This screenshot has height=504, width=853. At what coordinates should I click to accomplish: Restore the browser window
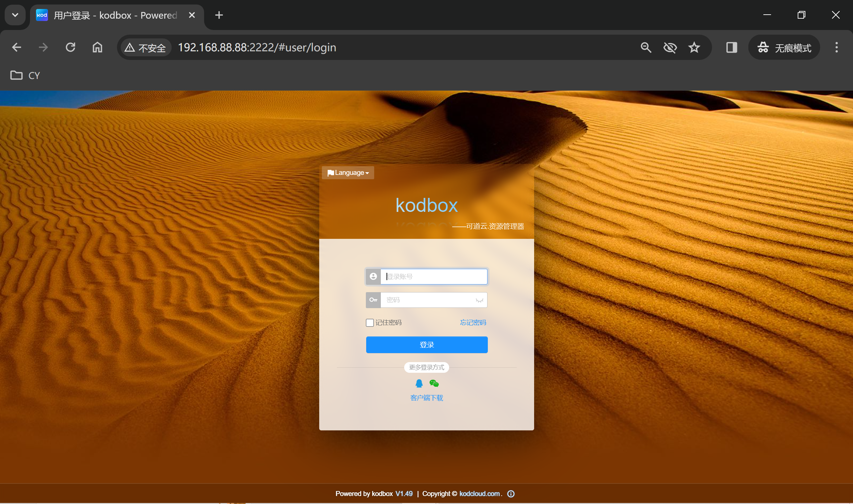(801, 15)
